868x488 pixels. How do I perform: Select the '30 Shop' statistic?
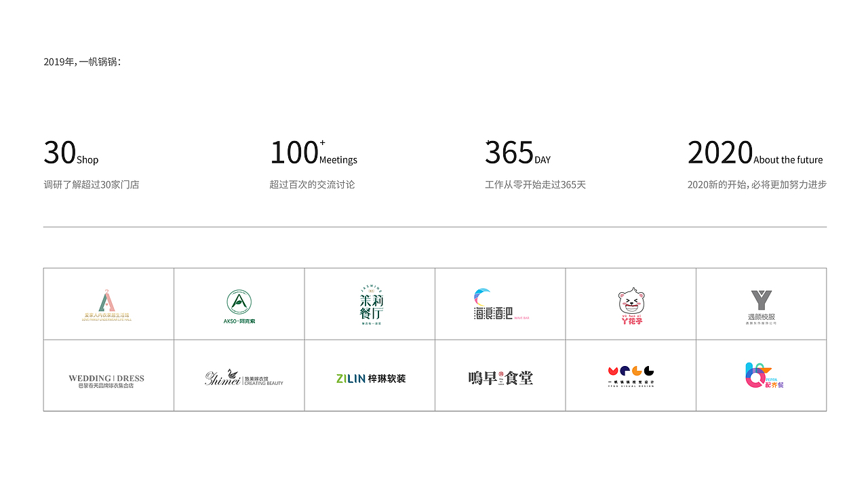[x=71, y=153]
